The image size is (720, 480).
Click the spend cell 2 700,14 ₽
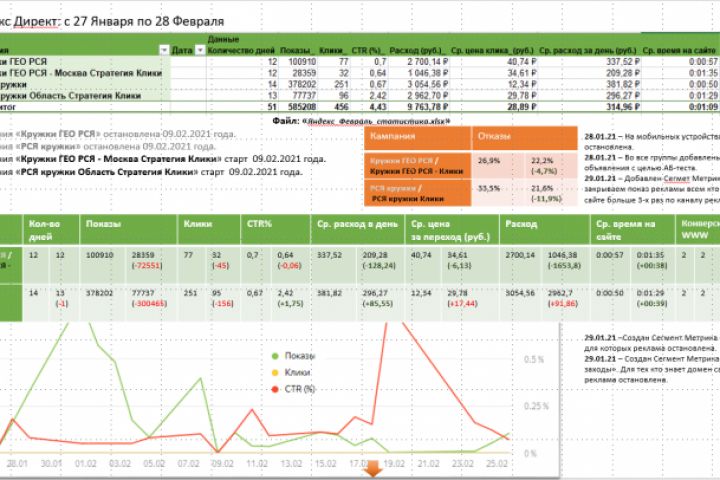pyautogui.click(x=428, y=62)
